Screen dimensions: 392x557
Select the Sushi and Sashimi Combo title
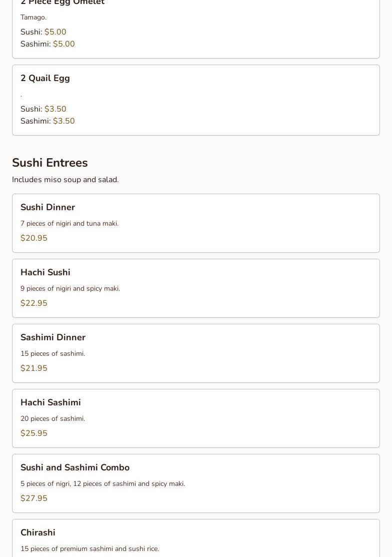75,467
